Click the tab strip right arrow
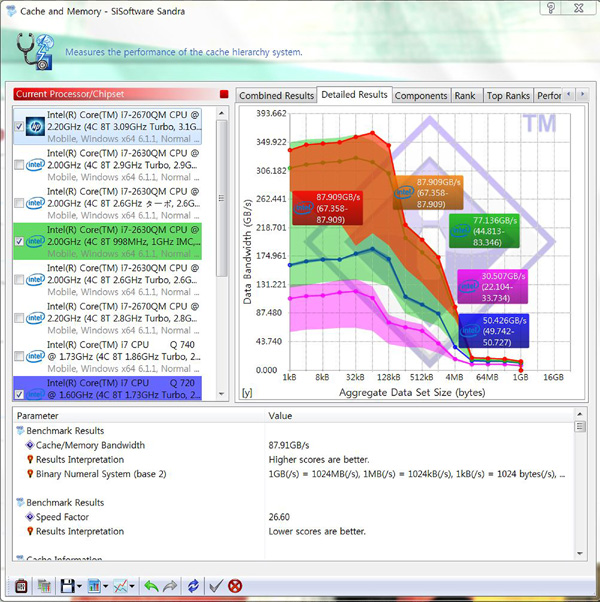 pyautogui.click(x=582, y=94)
